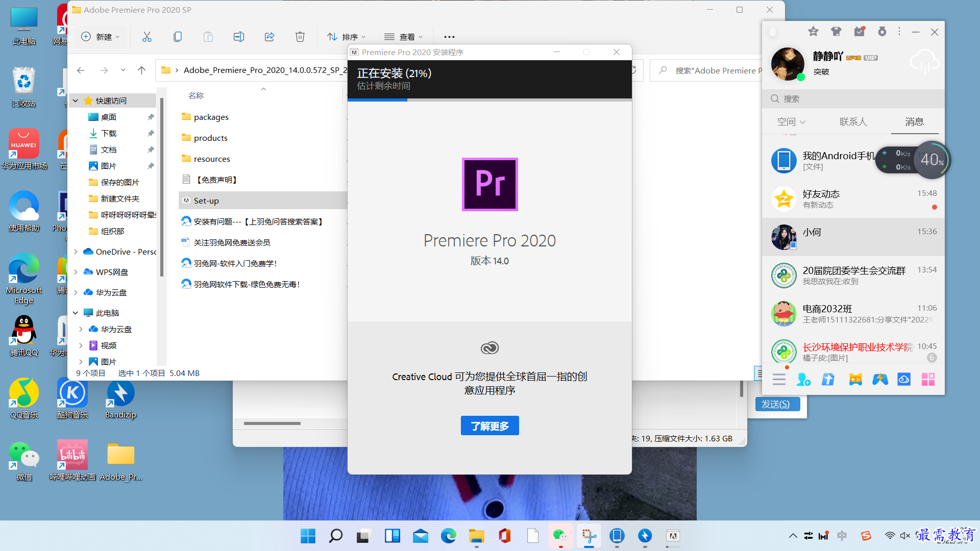980x551 pixels.
Task: Sort by 名称 column header
Action: click(x=196, y=95)
